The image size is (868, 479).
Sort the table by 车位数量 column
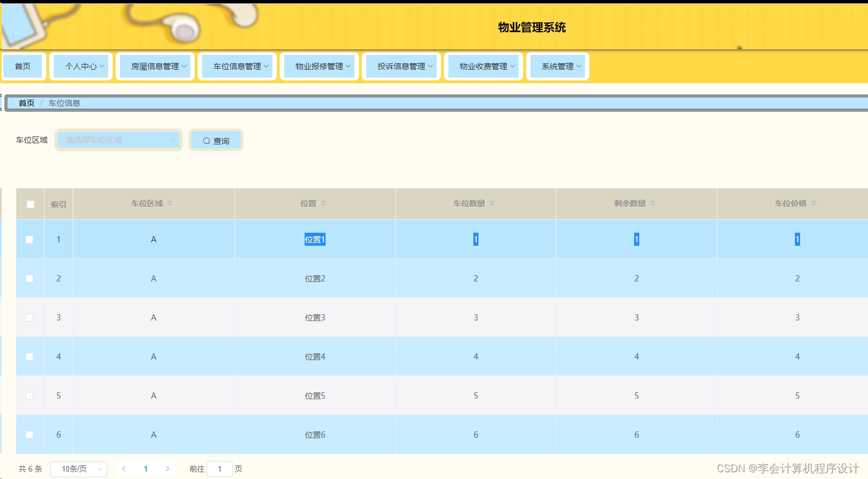coord(491,203)
